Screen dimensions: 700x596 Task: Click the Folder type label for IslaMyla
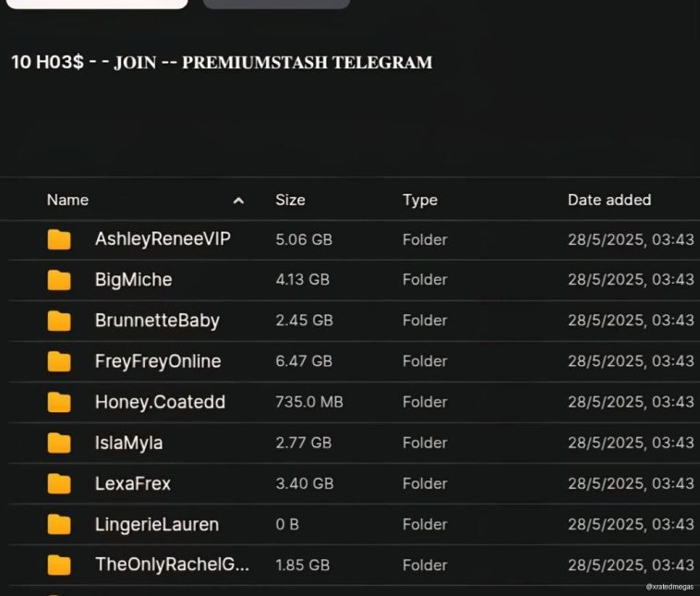[x=425, y=443]
